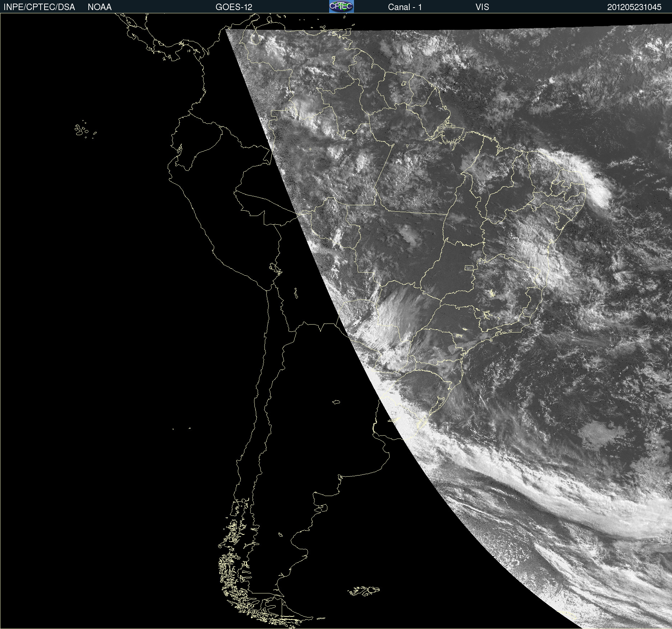The width and height of the screenshot is (672, 629).
Task: Click the VIS label in header
Action: point(482,7)
